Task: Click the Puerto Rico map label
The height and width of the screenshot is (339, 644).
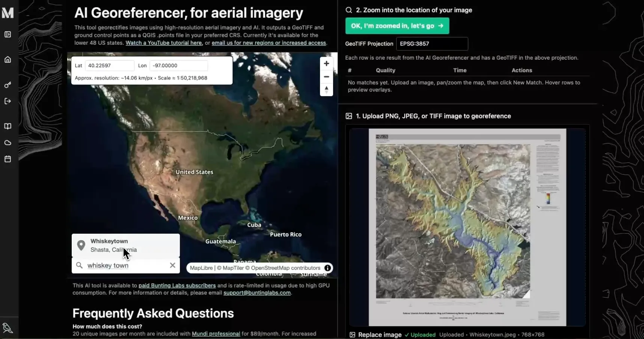Action: coord(286,235)
